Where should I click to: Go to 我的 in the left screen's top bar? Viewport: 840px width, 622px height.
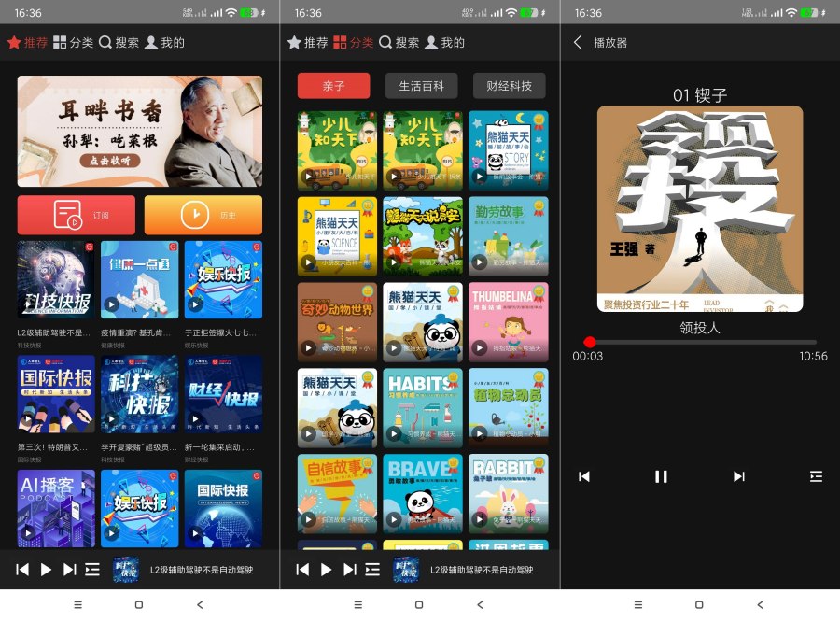(x=165, y=42)
